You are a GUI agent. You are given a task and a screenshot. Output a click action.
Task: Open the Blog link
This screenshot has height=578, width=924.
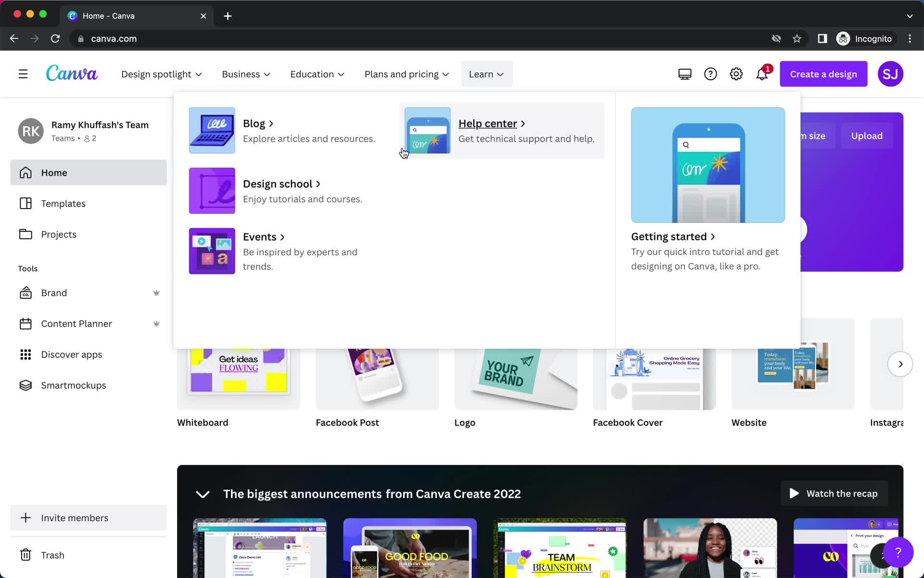coord(258,123)
